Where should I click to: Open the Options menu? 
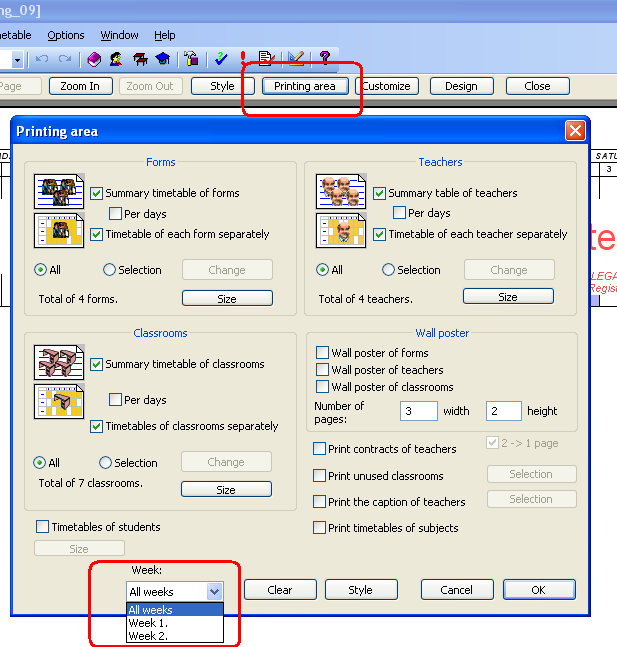click(66, 35)
